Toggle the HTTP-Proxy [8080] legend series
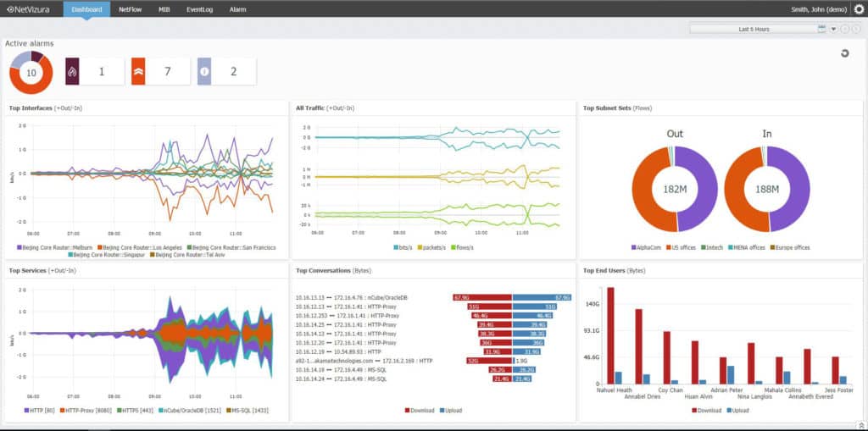This screenshot has width=868, height=431. [85, 411]
